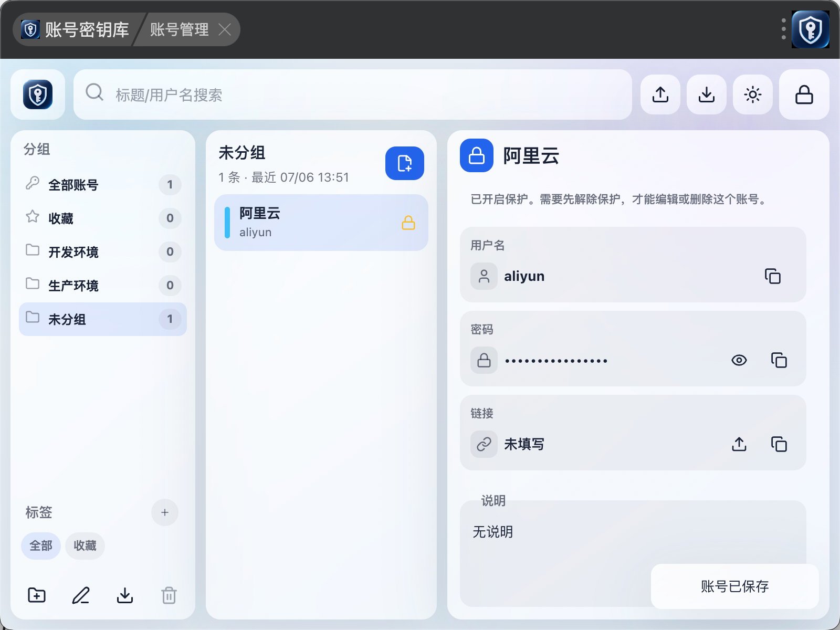The image size is (840, 630).
Task: Copy the password field value
Action: click(x=779, y=360)
